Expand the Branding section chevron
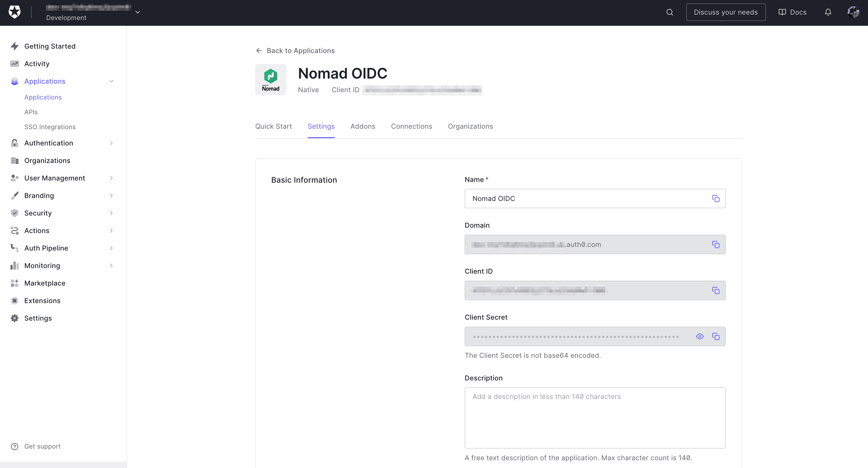 [x=111, y=195]
